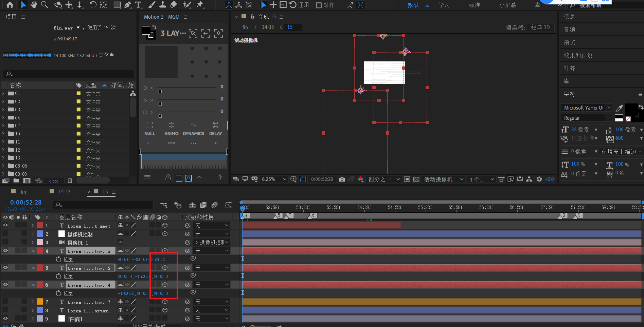Image resolution: width=644 pixels, height=327 pixels.
Task: Click the 8 bpc color depth button
Action: pyautogui.click(x=54, y=181)
